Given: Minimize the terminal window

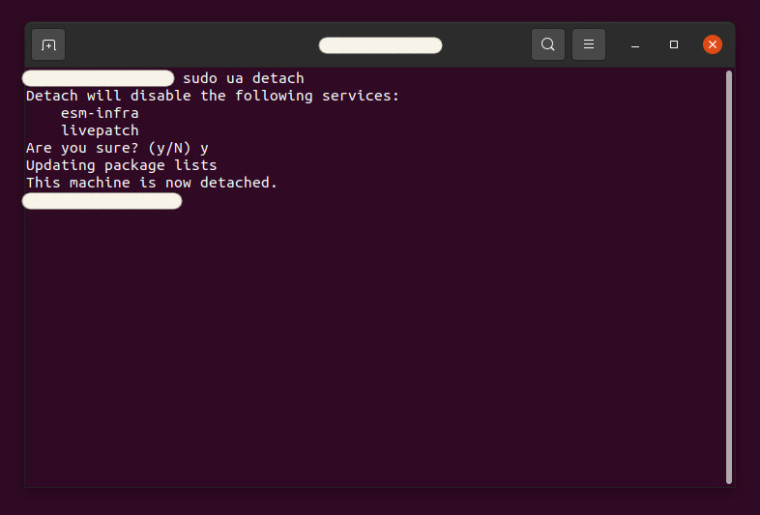Looking at the screenshot, I should point(635,45).
